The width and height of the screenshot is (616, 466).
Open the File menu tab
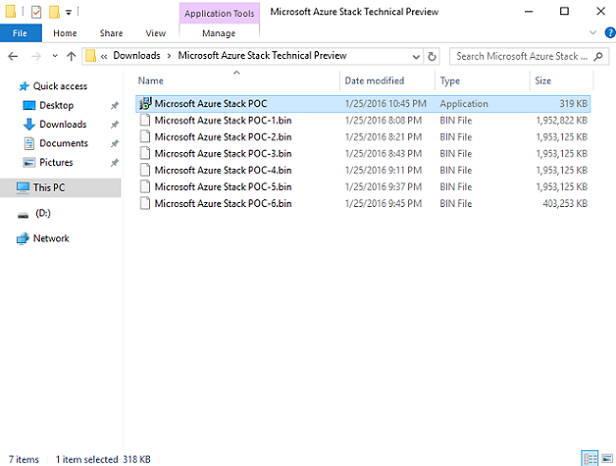pyautogui.click(x=20, y=33)
